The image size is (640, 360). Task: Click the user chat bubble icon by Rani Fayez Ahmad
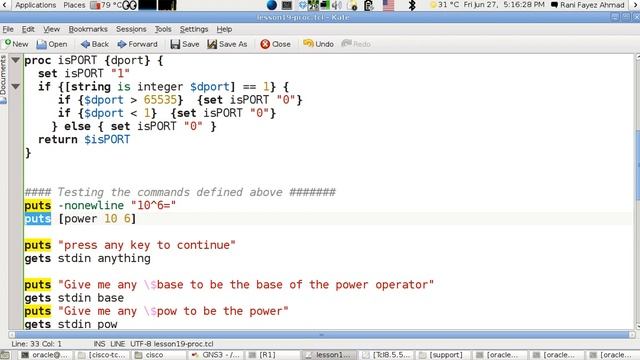point(554,5)
